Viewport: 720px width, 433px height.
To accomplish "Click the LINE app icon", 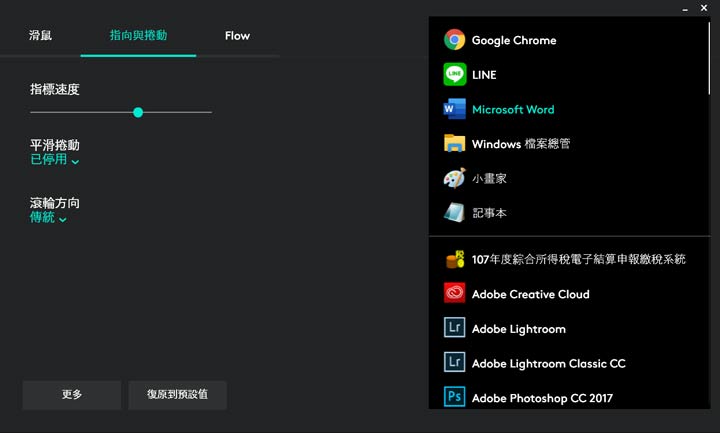I will [454, 74].
